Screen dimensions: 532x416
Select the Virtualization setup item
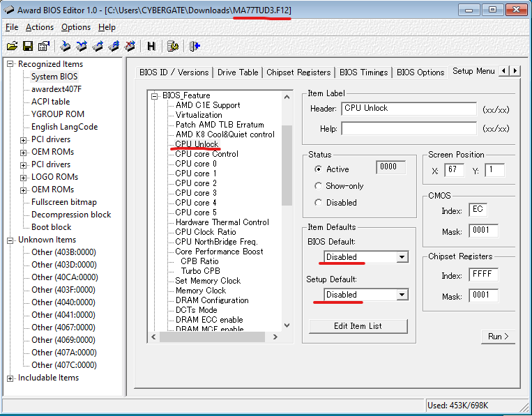[x=199, y=115]
